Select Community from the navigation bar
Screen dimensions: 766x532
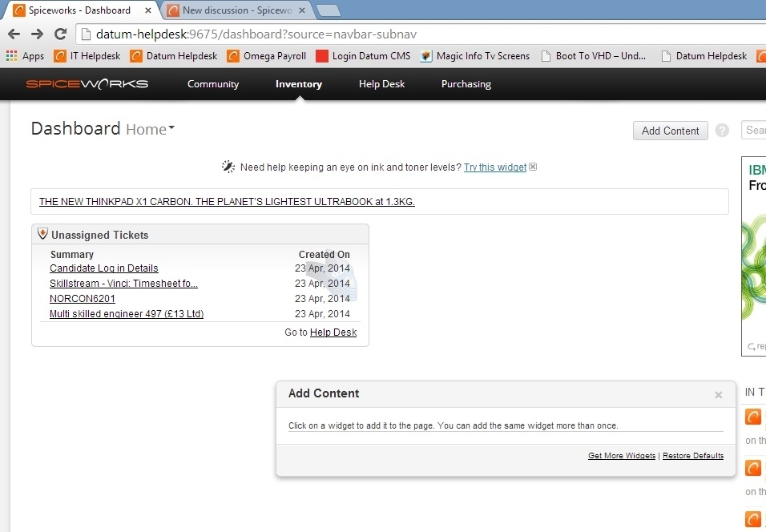point(212,83)
